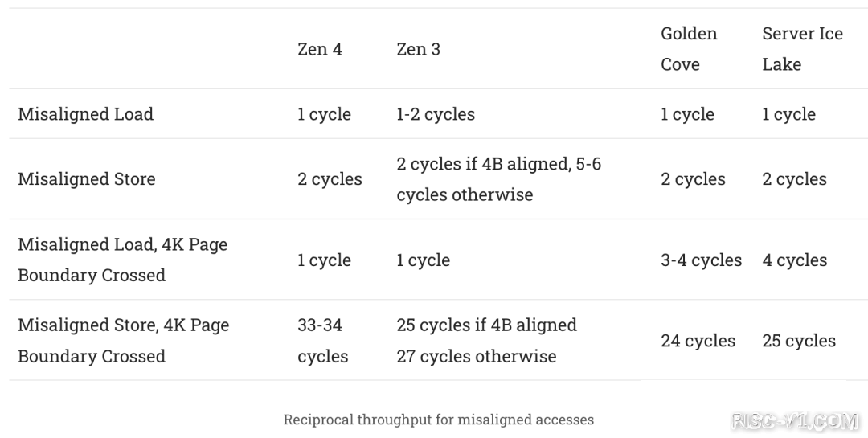The width and height of the screenshot is (868, 438).
Task: Click the 1-2 cycles cell for Zen 3
Action: click(x=435, y=114)
